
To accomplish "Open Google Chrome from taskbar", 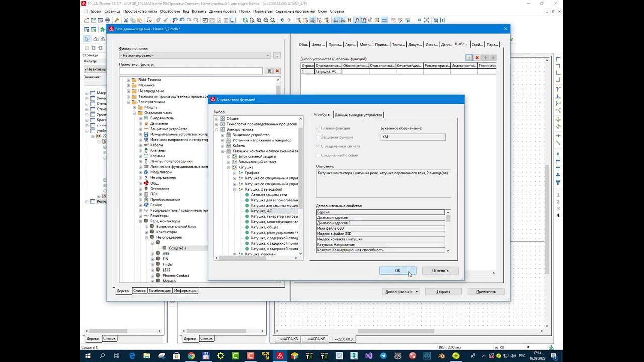I will pos(192,356).
